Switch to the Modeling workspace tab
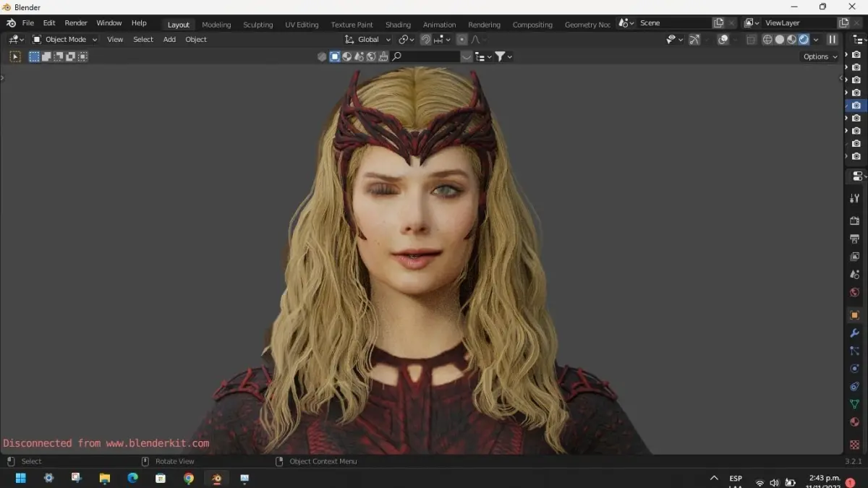The width and height of the screenshot is (868, 488). (x=216, y=25)
